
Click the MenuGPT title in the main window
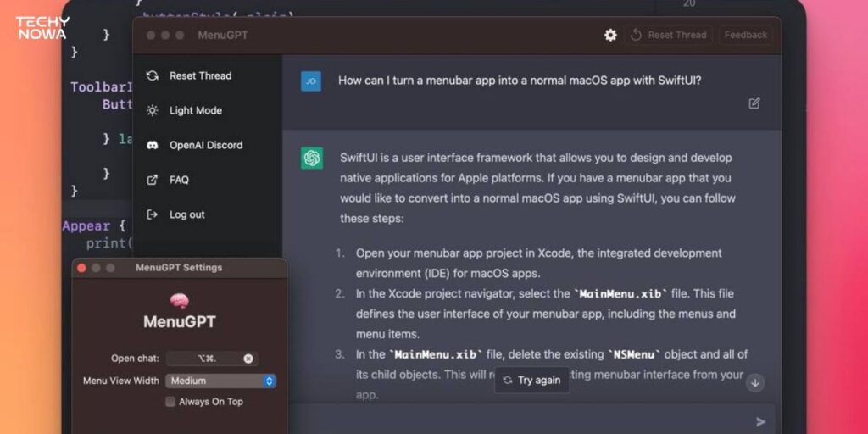point(223,36)
